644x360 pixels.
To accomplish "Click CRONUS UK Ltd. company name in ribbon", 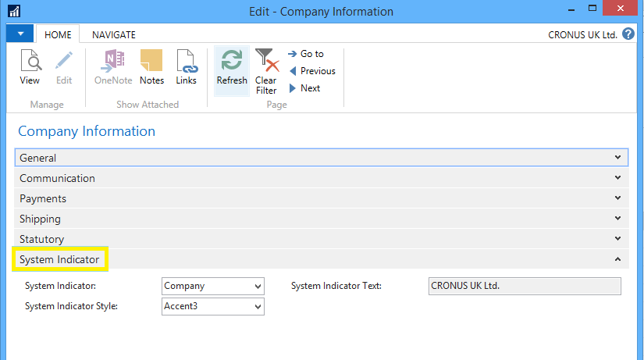I will pyautogui.click(x=582, y=35).
